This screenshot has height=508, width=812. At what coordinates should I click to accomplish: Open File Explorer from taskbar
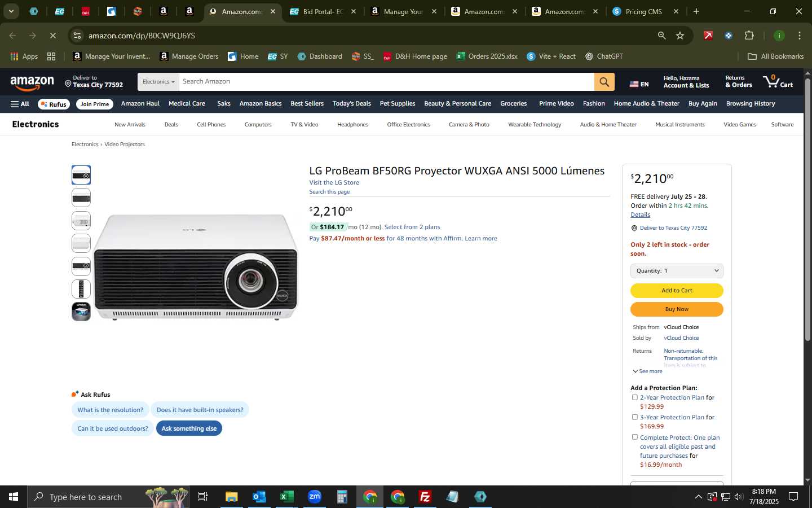pos(231,497)
